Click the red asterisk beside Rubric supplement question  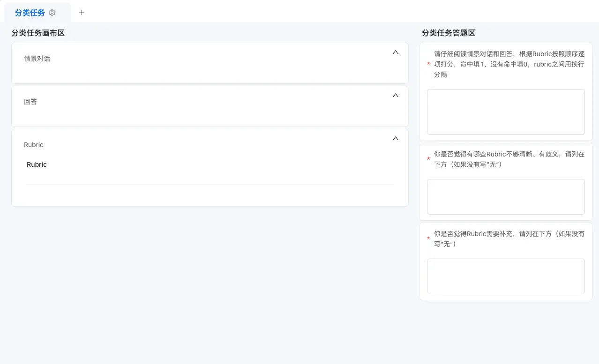tap(428, 239)
